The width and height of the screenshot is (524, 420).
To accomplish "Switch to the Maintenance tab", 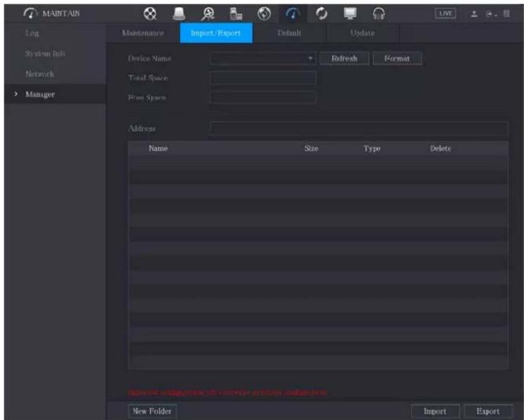I will pos(143,33).
